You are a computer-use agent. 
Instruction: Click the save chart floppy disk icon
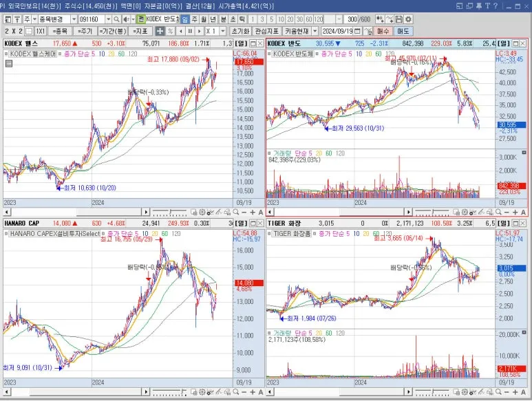coord(399,19)
